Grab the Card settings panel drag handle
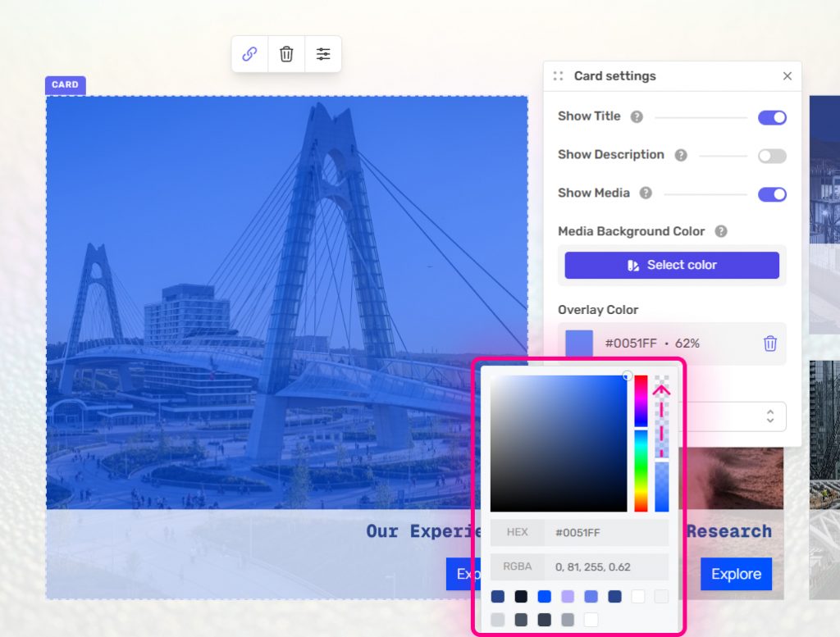Image resolution: width=840 pixels, height=637 pixels. pyautogui.click(x=558, y=76)
